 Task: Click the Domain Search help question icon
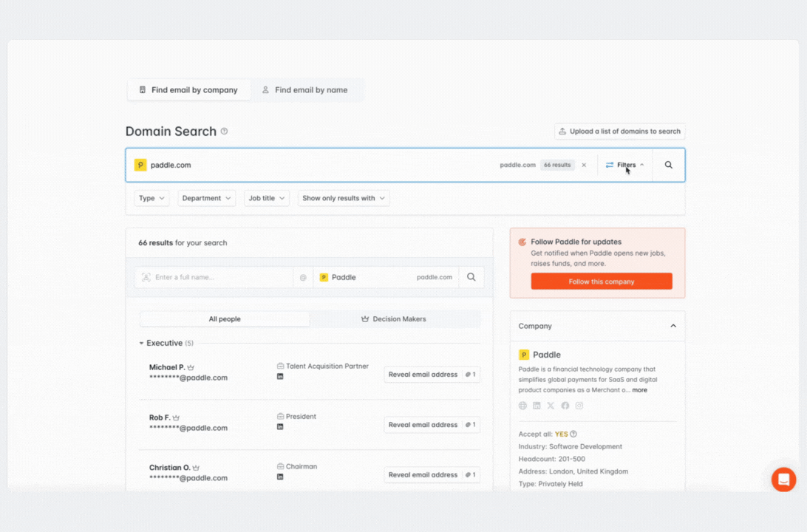[225, 132]
